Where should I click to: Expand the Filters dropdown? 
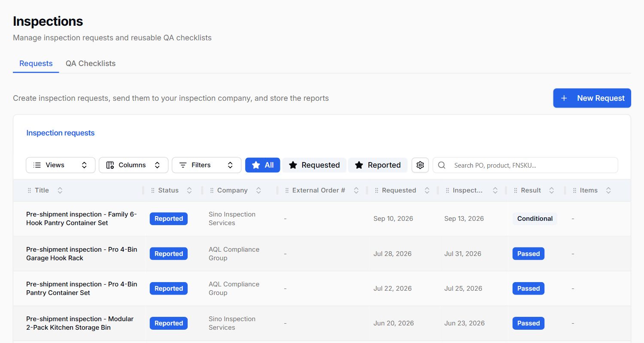207,165
